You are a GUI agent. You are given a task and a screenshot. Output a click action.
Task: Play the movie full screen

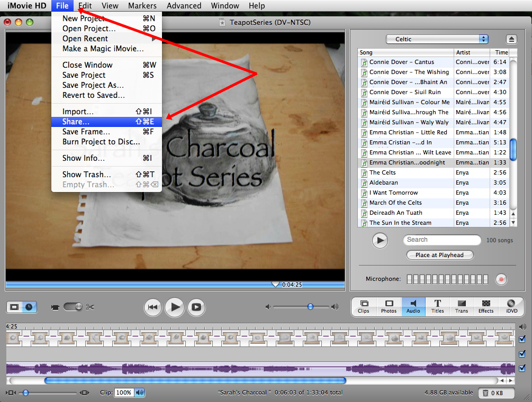pos(196,307)
